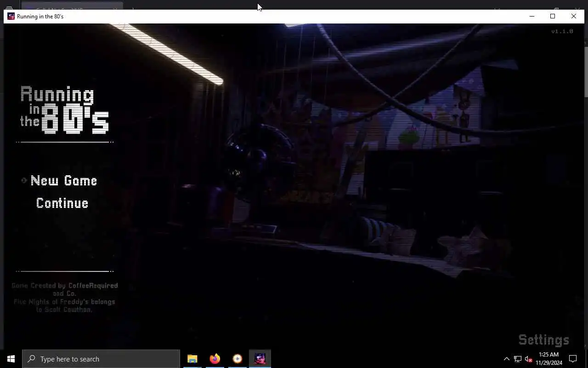Open the Windows notification center

coord(573,359)
